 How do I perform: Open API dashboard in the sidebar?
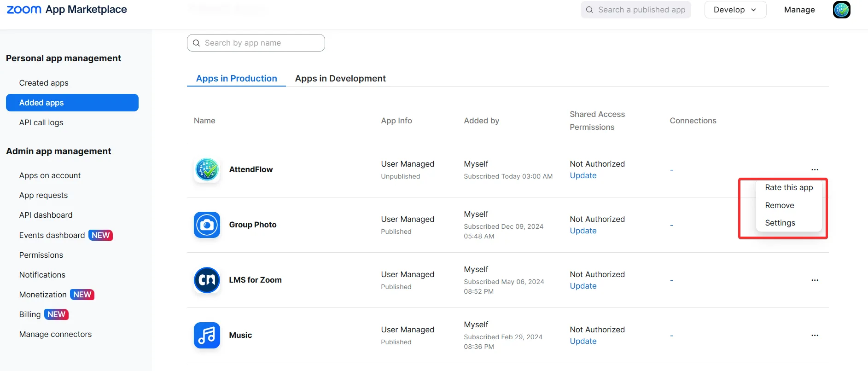click(x=46, y=215)
